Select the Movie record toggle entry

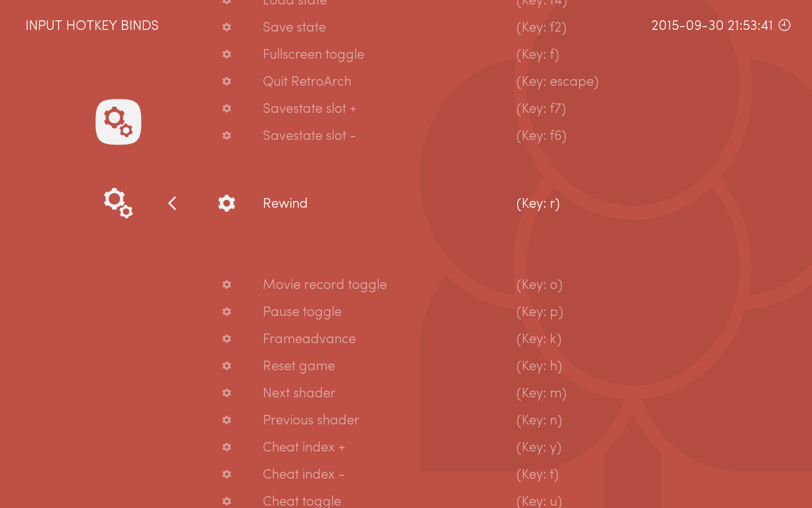point(325,284)
